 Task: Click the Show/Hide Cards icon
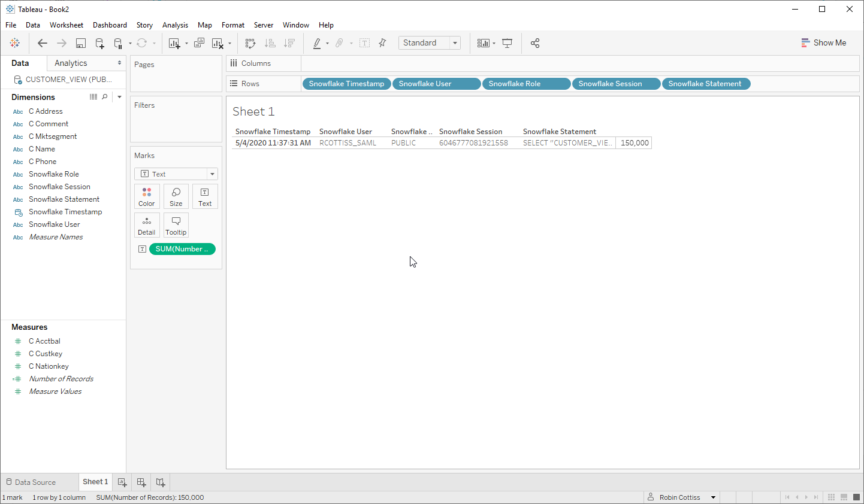click(x=483, y=43)
